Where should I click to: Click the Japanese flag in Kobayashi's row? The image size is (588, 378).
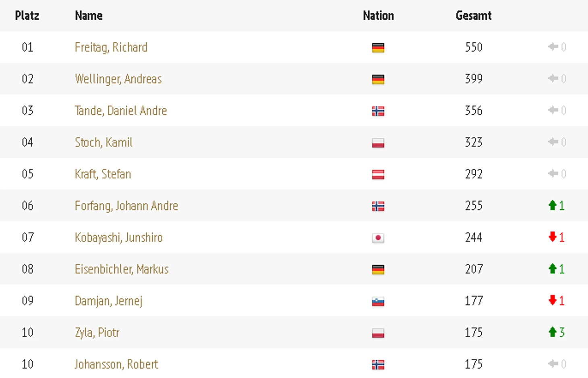(378, 238)
